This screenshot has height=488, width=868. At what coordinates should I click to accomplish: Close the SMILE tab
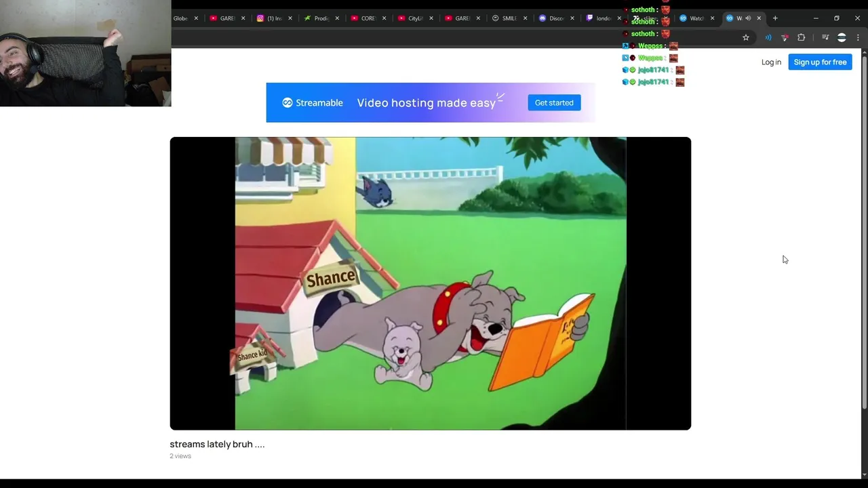click(x=525, y=18)
